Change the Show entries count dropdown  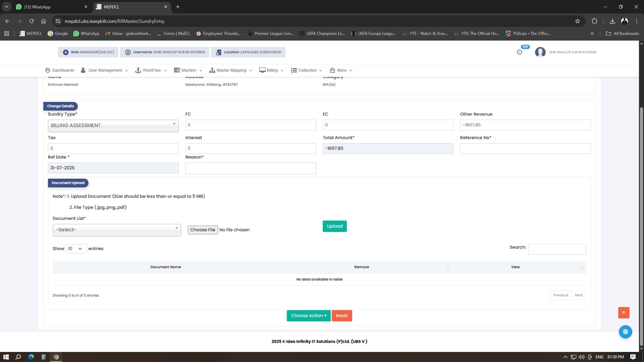coord(76,249)
